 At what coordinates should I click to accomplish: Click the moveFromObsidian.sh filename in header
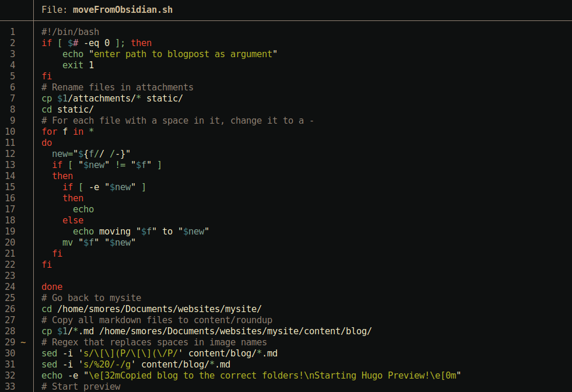122,10
